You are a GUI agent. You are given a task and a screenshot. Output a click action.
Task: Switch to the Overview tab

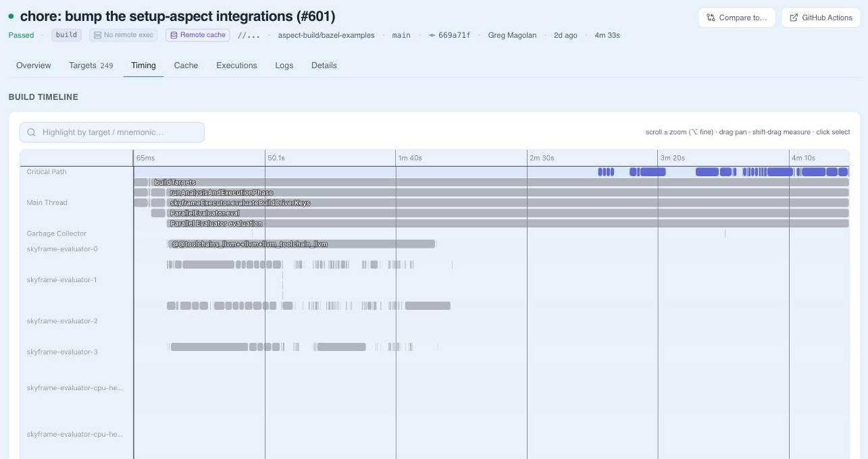click(34, 65)
